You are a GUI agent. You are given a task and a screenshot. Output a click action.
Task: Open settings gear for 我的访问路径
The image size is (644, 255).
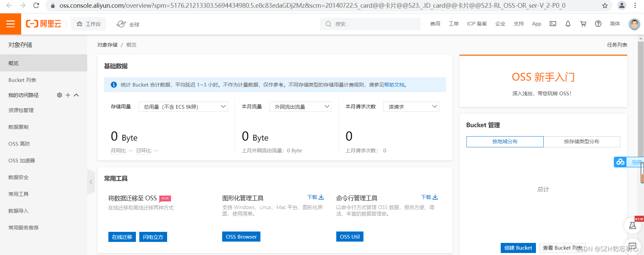59,95
